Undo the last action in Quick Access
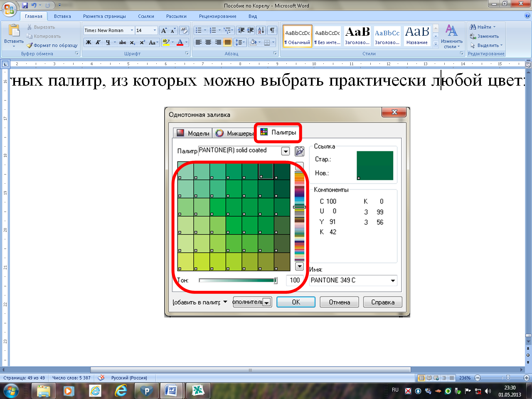The width and height of the screenshot is (532, 399). pyautogui.click(x=34, y=5)
